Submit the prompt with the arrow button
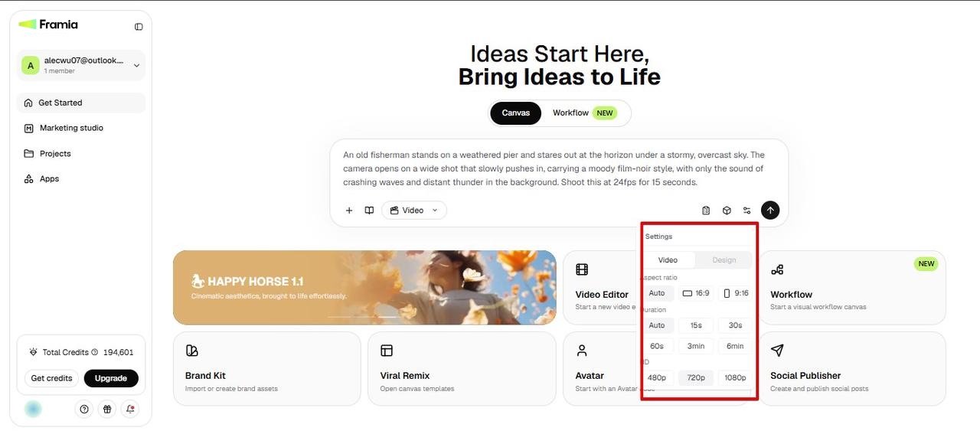Image resolution: width=980 pixels, height=434 pixels. pos(770,210)
